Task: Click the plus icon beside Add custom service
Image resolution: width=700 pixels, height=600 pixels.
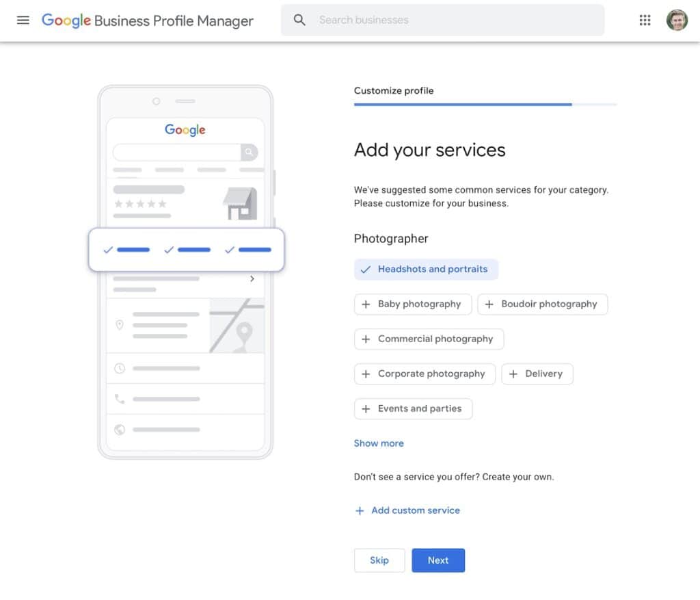Action: click(x=360, y=511)
